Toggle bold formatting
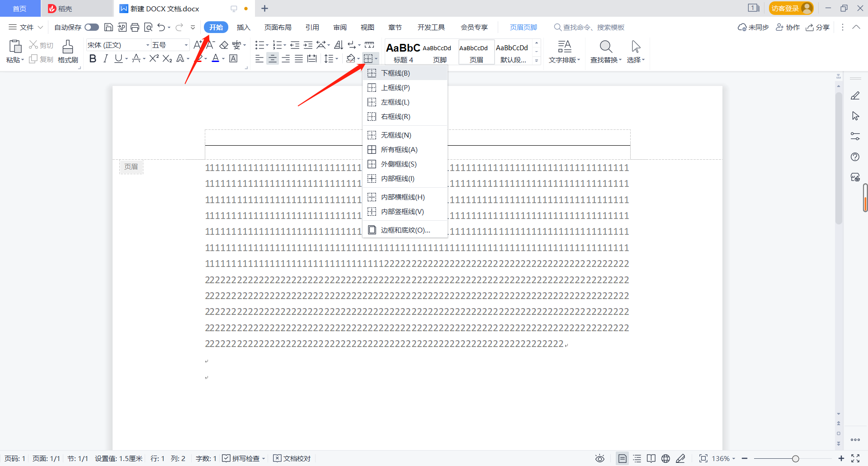Image resolution: width=868 pixels, height=466 pixels. click(93, 58)
